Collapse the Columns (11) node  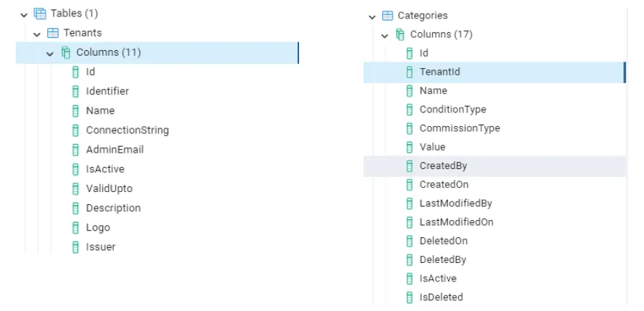click(x=50, y=52)
